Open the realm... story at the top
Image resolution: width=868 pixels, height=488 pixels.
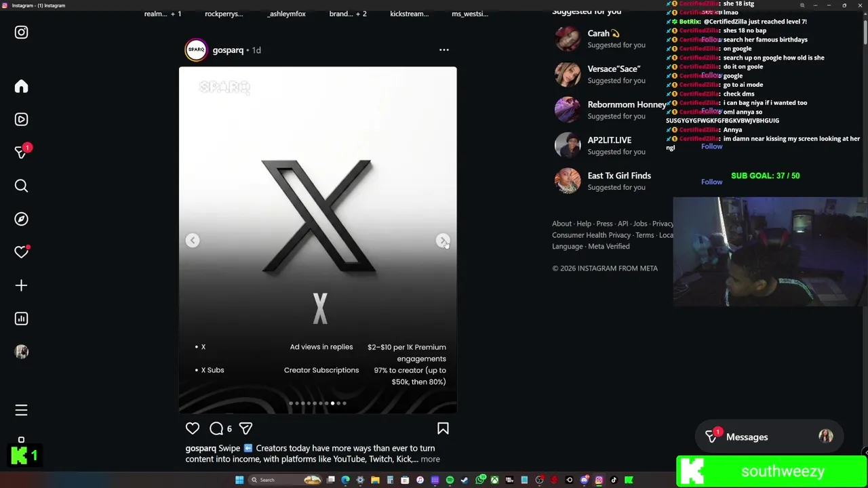163,14
